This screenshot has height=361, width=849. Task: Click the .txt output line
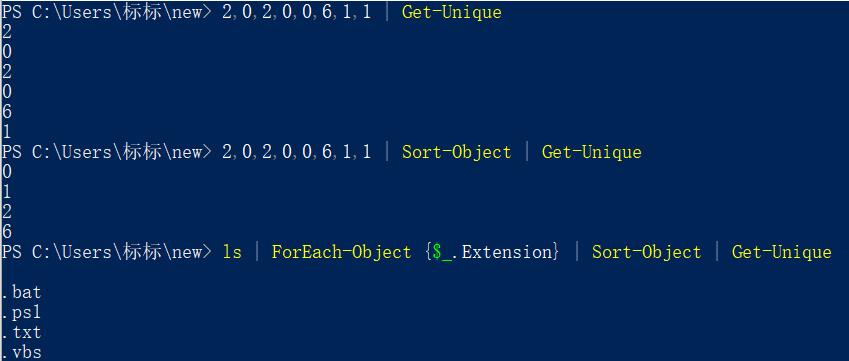click(21, 332)
